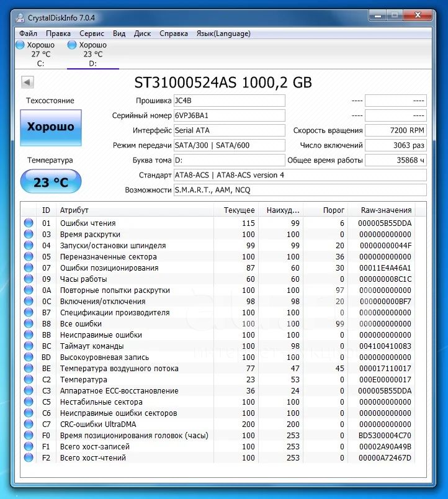The height and width of the screenshot is (499, 448).
Task: Click status orb of Аппаратное ECC-восстановление row
Action: click(29, 390)
